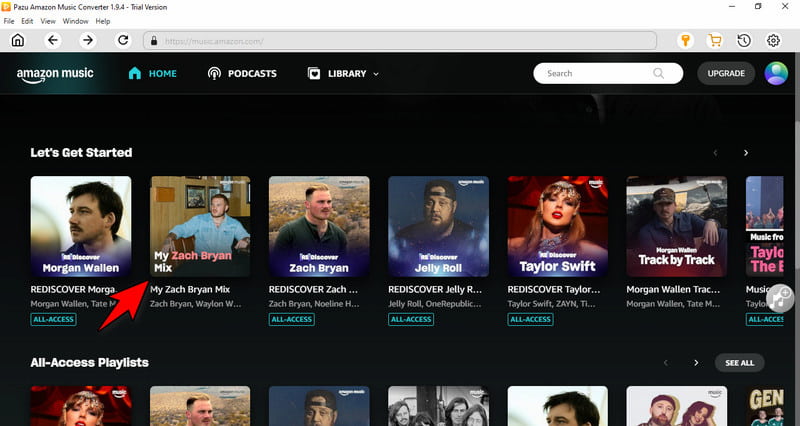
Task: Click the REDISCOVER Taylor... title link
Action: pos(554,289)
